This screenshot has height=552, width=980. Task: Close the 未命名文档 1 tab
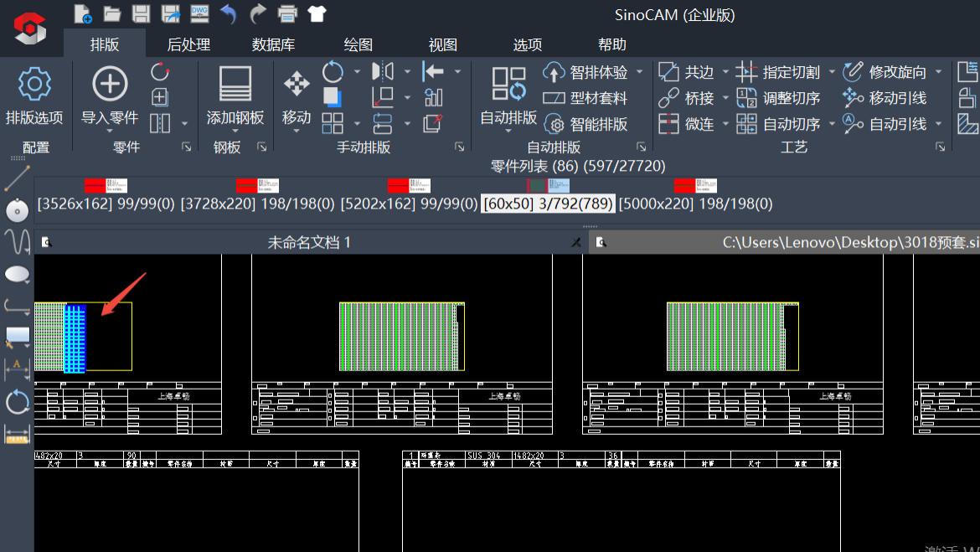pos(575,243)
